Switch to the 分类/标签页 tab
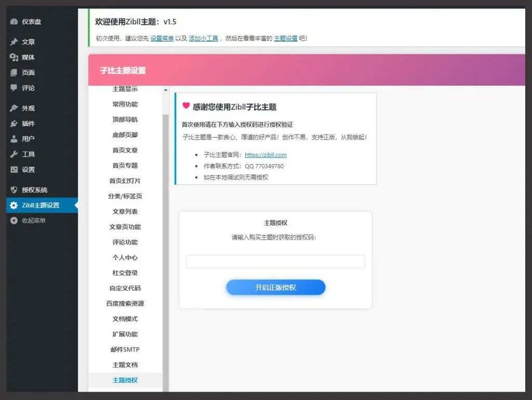 125,196
